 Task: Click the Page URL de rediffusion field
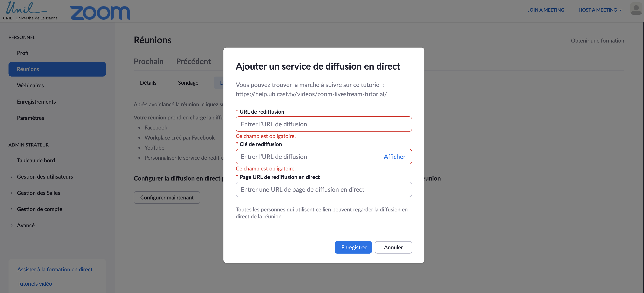pyautogui.click(x=324, y=189)
